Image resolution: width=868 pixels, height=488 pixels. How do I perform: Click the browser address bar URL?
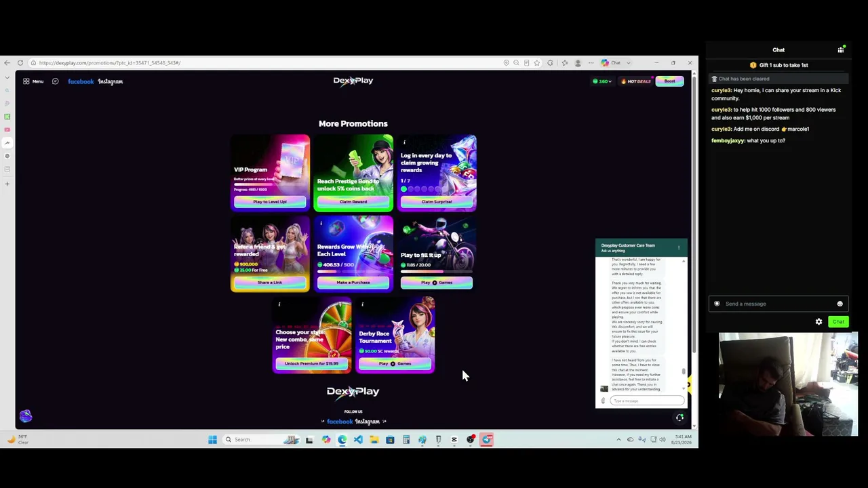[x=110, y=63]
